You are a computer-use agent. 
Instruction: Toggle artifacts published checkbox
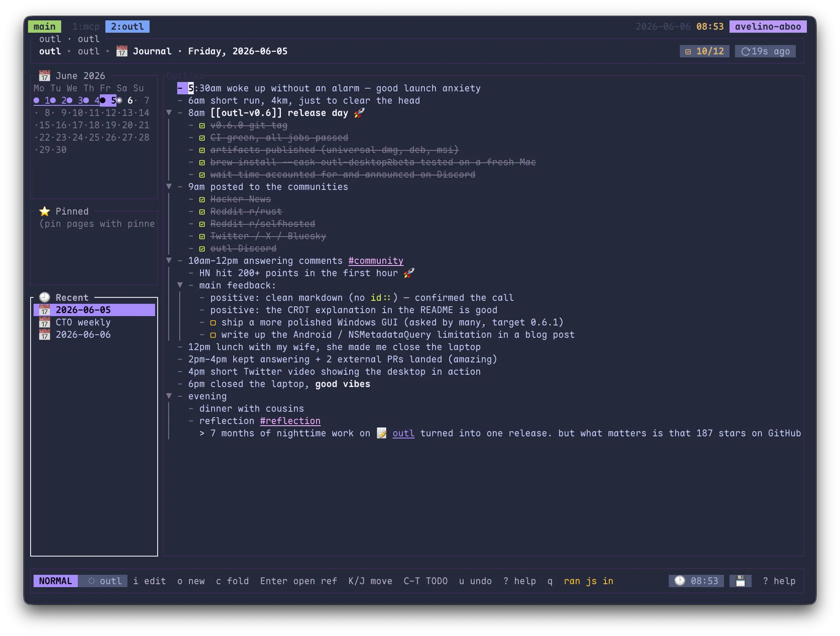[202, 150]
